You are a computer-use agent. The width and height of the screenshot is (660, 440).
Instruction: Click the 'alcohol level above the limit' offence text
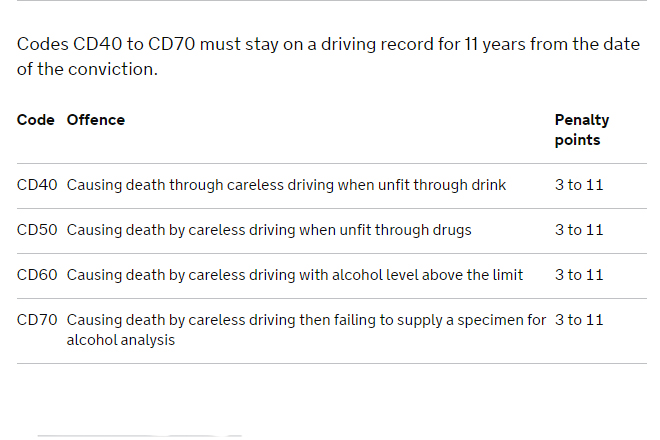[x=427, y=275]
